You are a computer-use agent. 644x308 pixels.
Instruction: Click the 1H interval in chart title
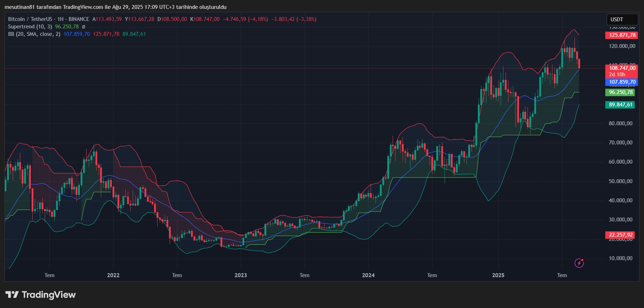pyautogui.click(x=60, y=19)
